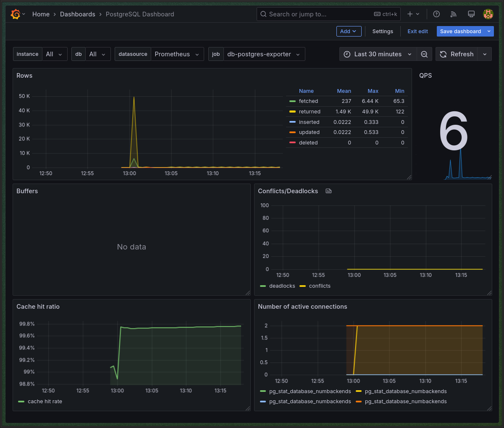504x428 pixels.
Task: Click the Exit edit link
Action: click(x=417, y=32)
